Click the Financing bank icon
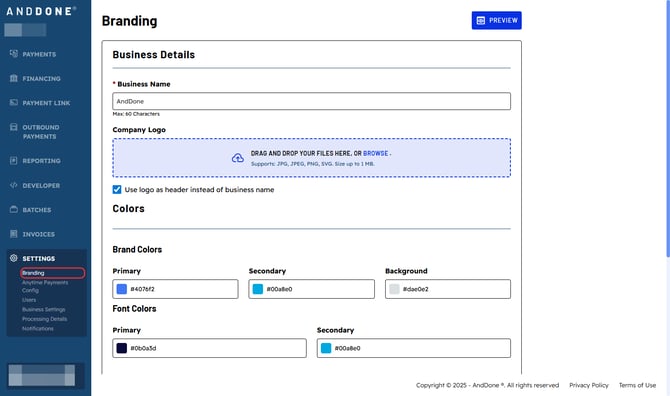 [14, 78]
